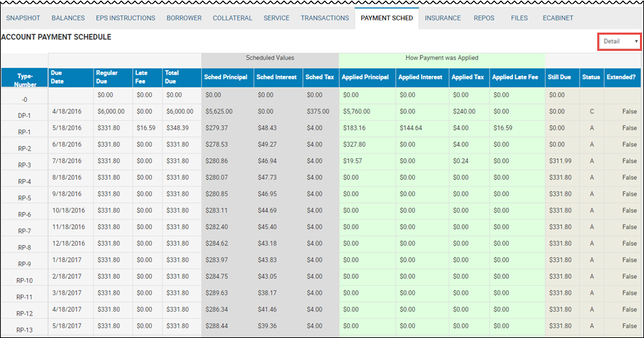Switch to the ECABINET tab
This screenshot has height=338, width=644.
coord(558,18)
